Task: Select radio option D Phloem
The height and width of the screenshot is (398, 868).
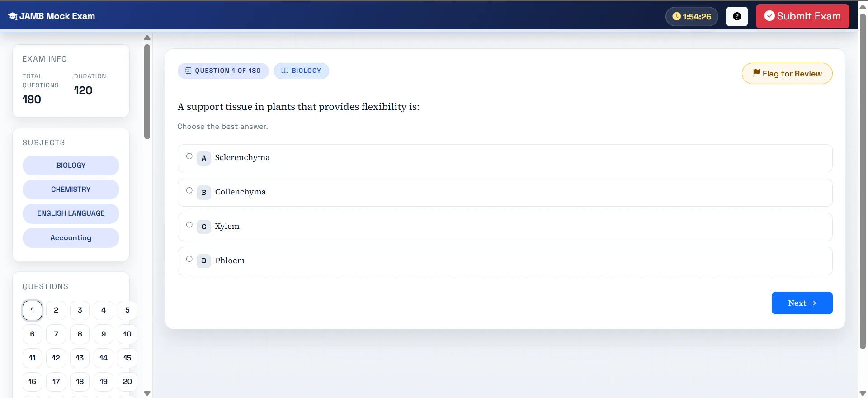Action: coord(189,259)
